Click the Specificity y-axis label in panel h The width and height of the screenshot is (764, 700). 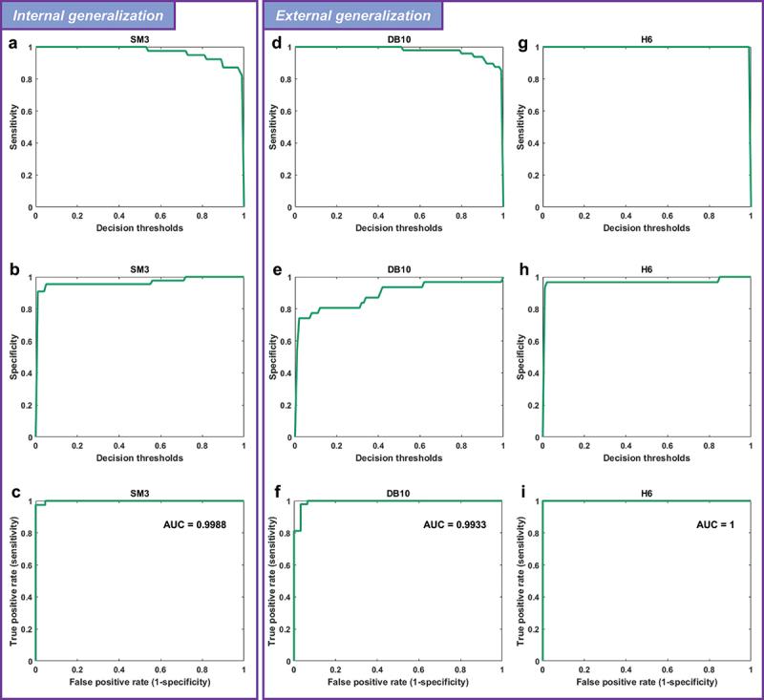(520, 356)
